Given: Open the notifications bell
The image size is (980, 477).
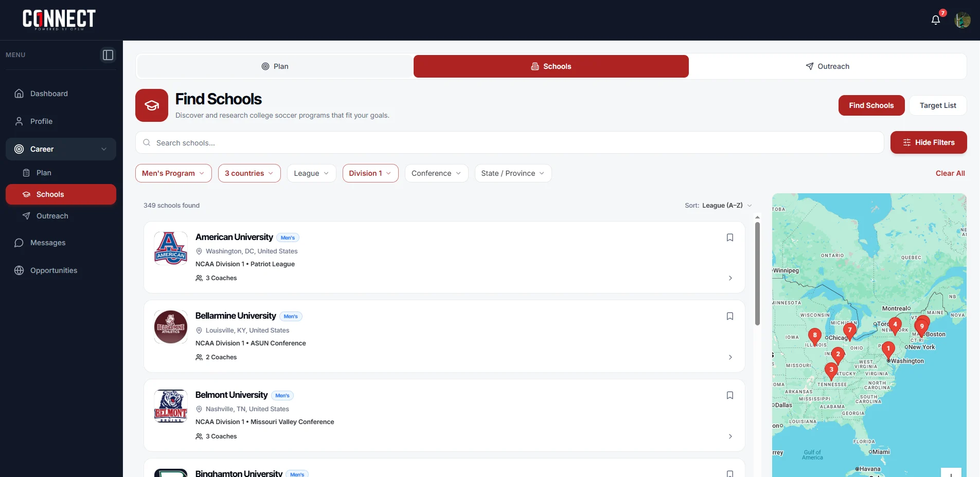Looking at the screenshot, I should coord(936,20).
